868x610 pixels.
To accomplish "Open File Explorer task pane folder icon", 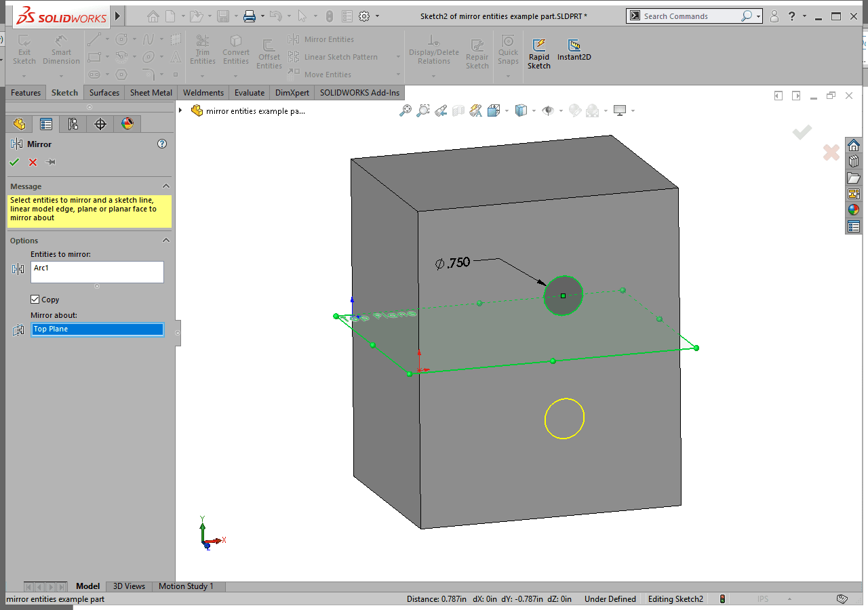I will click(854, 178).
